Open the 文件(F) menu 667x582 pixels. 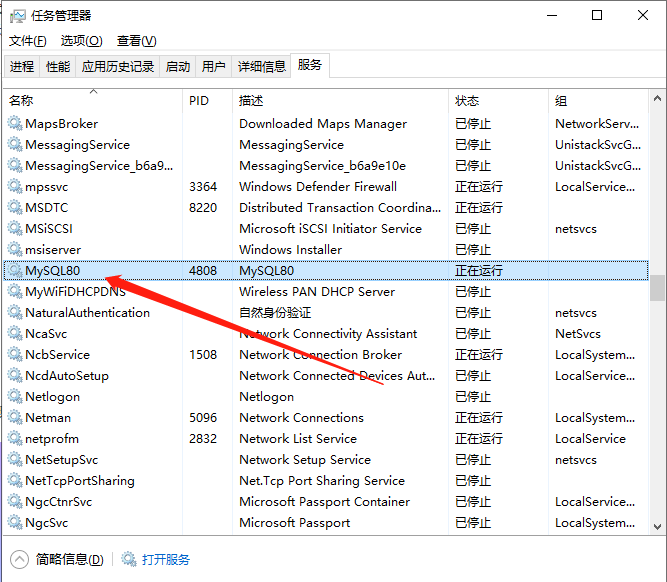28,41
